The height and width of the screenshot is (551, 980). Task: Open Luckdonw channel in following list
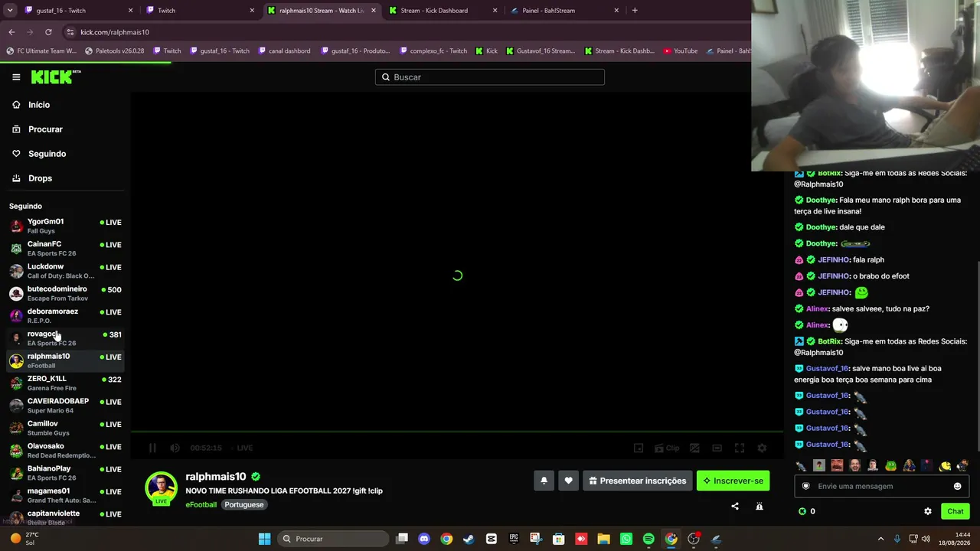click(x=65, y=270)
